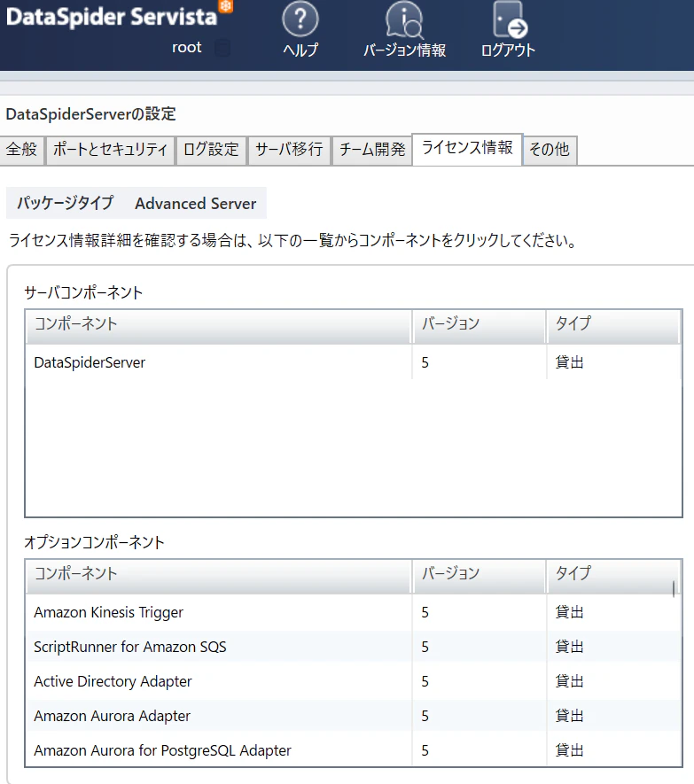
Task: Open the ポートとセキュリティ tab
Action: coord(110,150)
